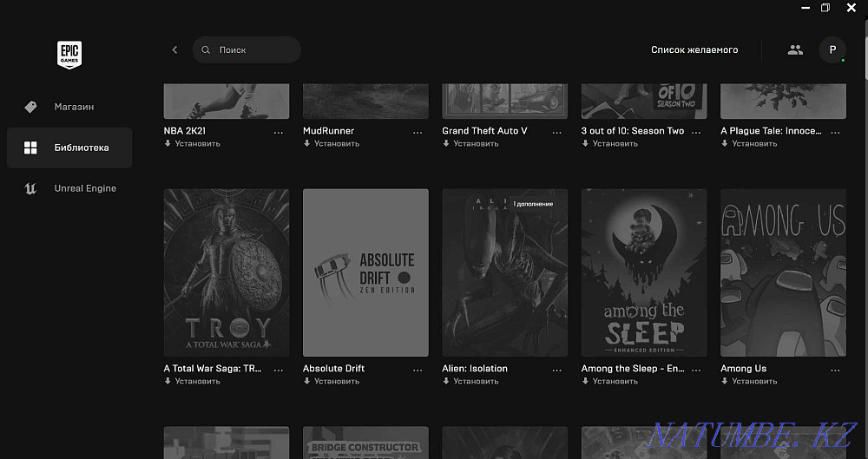Click the back arrow beside search
This screenshot has height=459, width=868.
tap(174, 50)
